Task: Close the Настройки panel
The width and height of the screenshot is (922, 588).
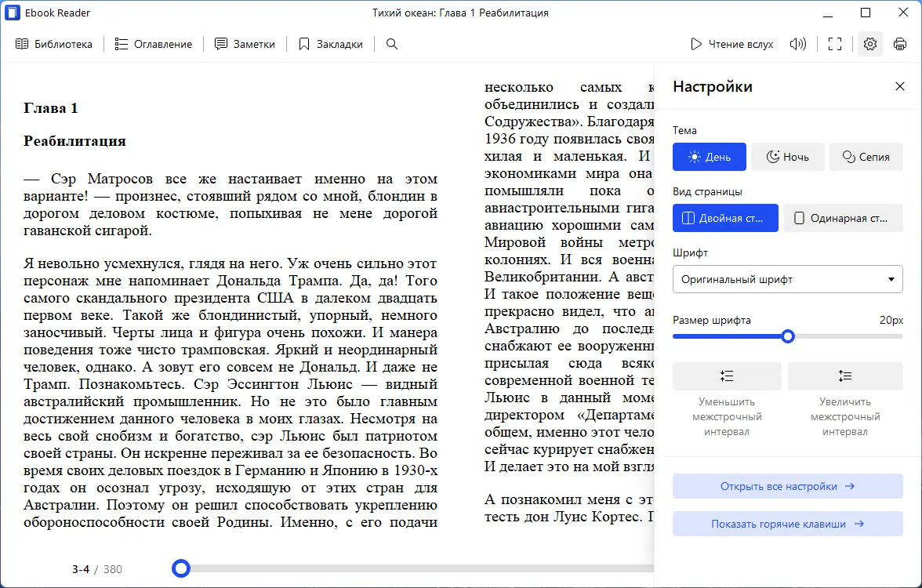Action: coord(900,86)
